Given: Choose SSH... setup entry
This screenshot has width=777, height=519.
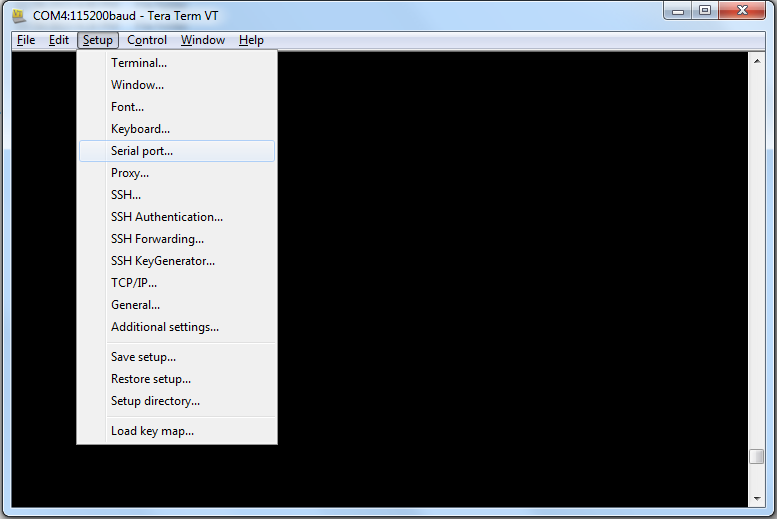Looking at the screenshot, I should 177,195.
